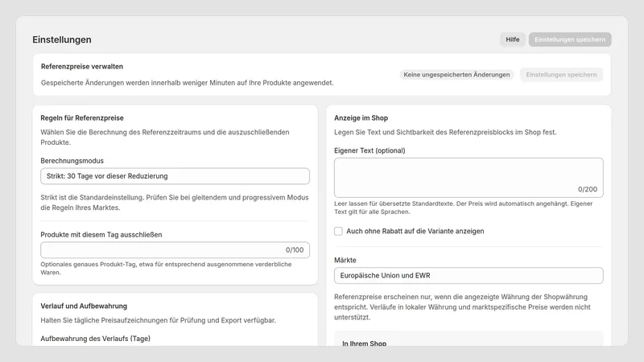Click the Halten Sie tägliche Preisaufzeichnungen text
Image resolution: width=644 pixels, height=362 pixels.
pos(158,320)
